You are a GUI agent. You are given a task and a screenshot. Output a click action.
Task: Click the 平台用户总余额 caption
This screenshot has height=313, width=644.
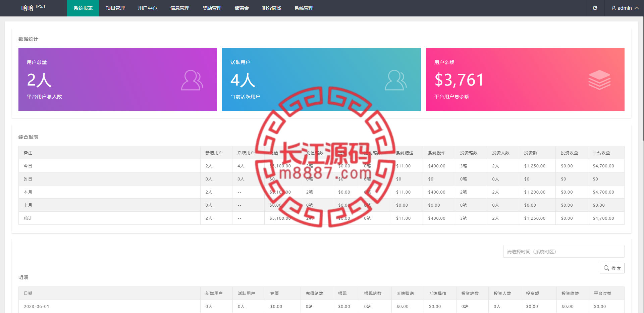[452, 97]
